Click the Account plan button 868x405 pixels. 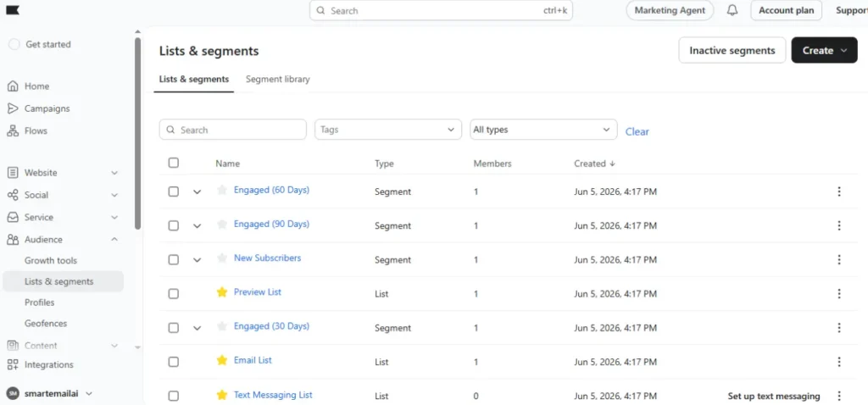[x=786, y=10]
